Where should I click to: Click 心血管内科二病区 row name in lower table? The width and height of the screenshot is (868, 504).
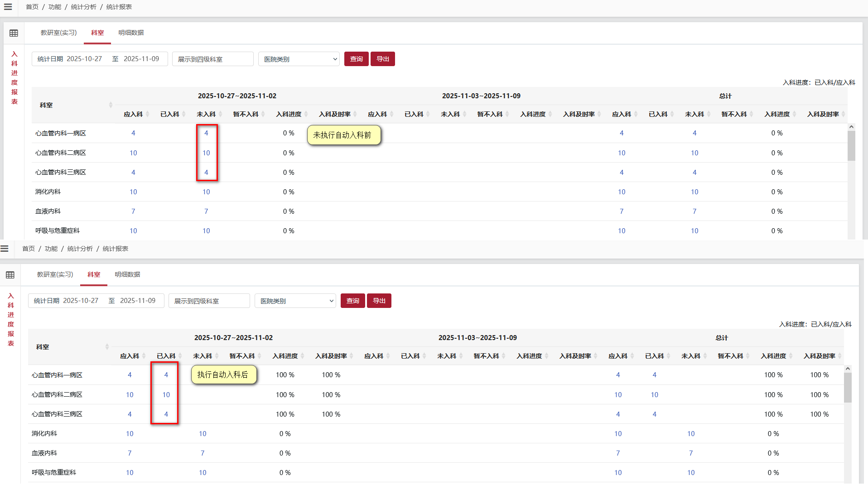57,394
